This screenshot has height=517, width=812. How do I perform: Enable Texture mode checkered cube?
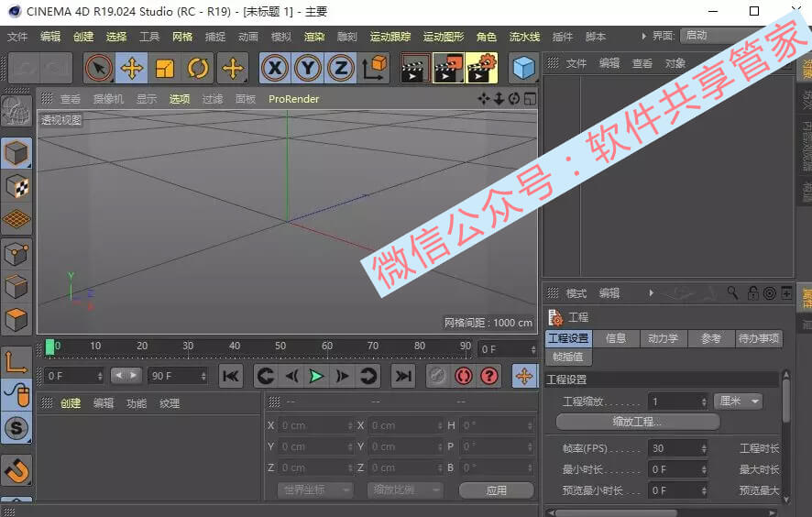pos(16,186)
